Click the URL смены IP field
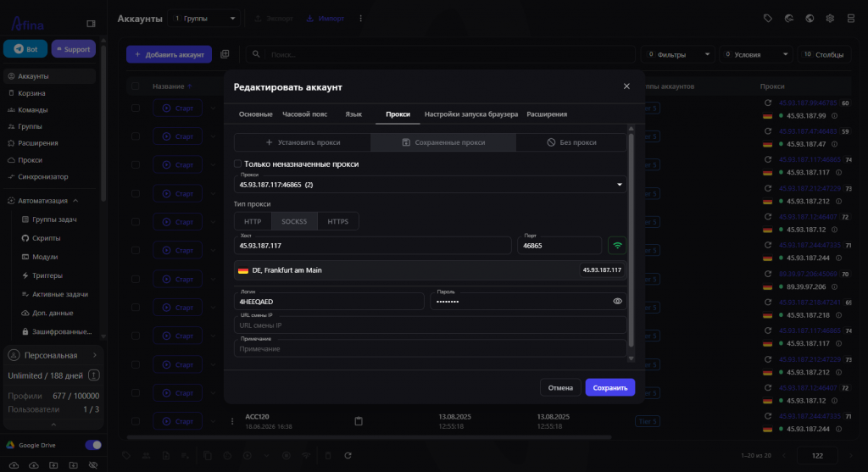Image resolution: width=868 pixels, height=472 pixels. pyautogui.click(x=430, y=325)
